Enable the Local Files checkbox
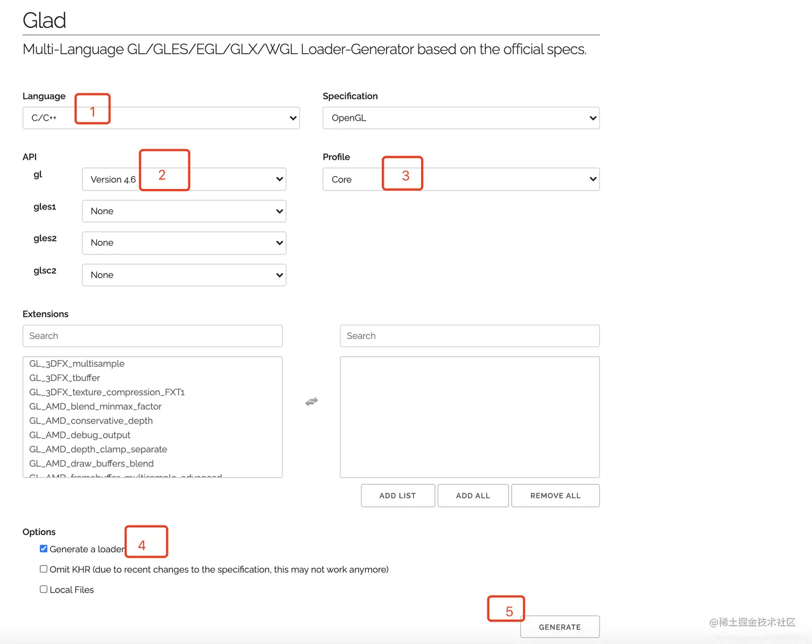 tap(44, 589)
